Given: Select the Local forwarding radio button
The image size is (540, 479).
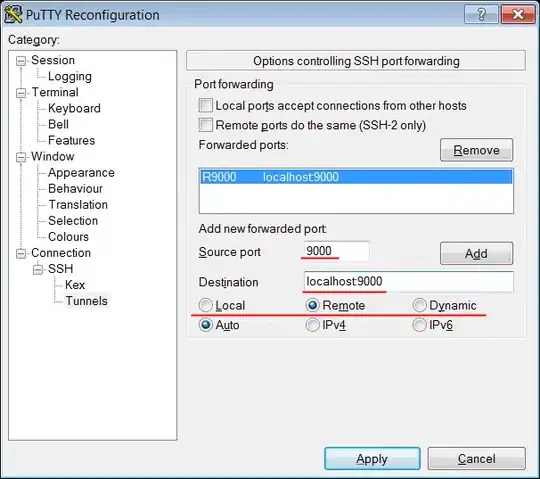Looking at the screenshot, I should point(206,305).
